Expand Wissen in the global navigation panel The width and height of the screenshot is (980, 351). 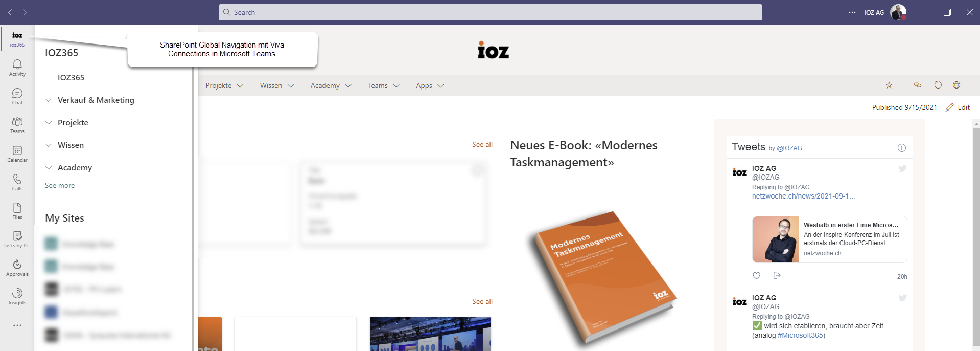49,145
